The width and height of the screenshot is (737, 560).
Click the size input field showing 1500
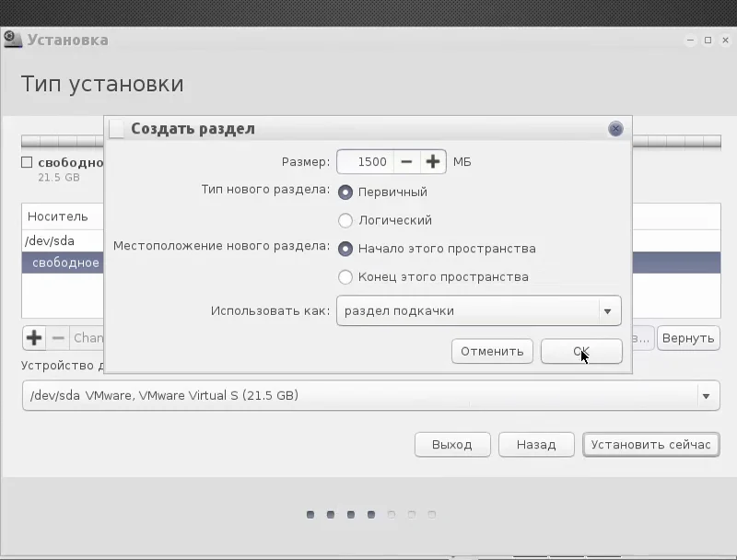tap(366, 162)
